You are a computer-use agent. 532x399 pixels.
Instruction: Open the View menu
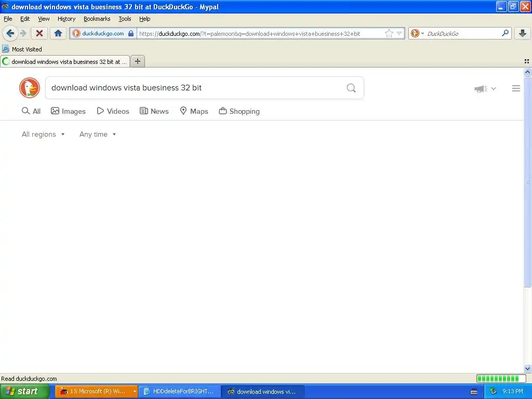44,19
